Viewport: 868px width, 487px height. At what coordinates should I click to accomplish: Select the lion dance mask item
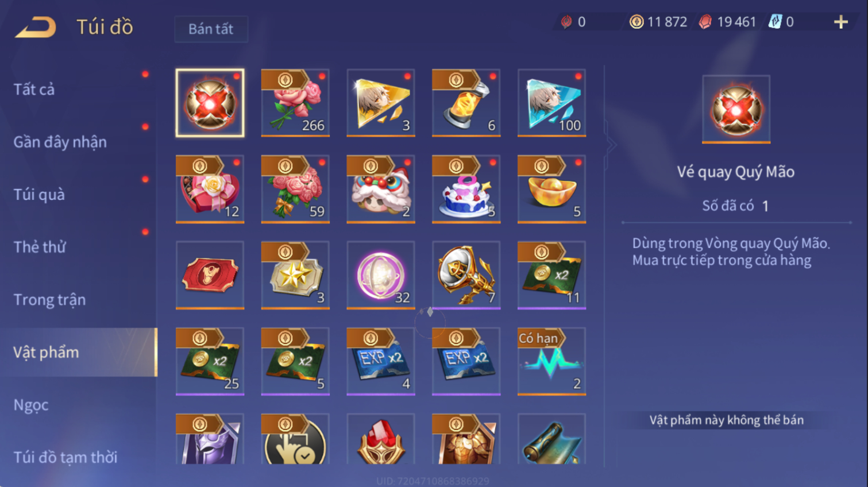coord(381,189)
